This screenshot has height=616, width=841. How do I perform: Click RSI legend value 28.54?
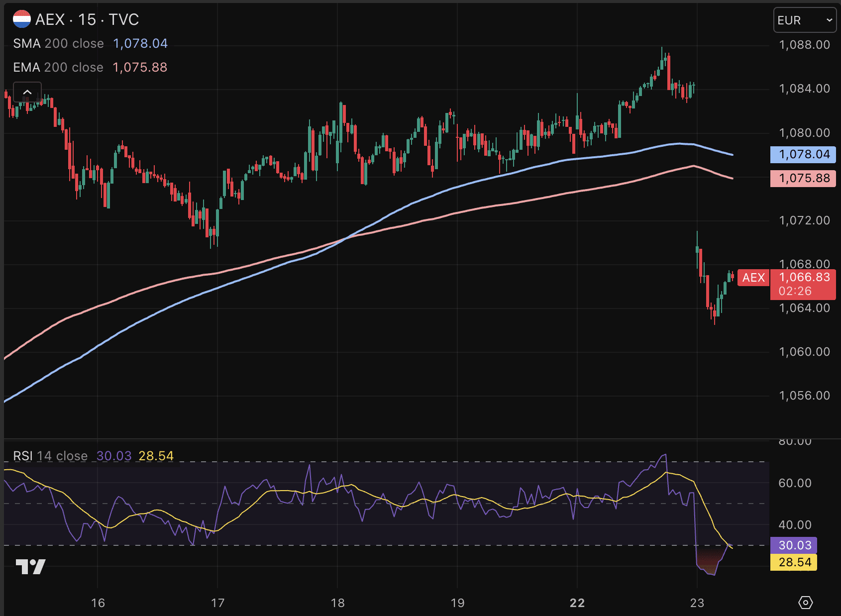click(x=156, y=456)
